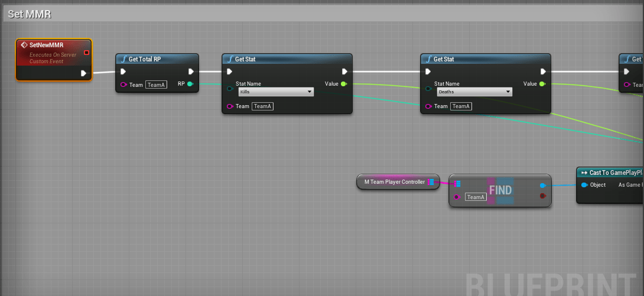Screen dimensions: 644x296
Task: Open the Deaths Stat Name dropdown
Action: (474, 92)
